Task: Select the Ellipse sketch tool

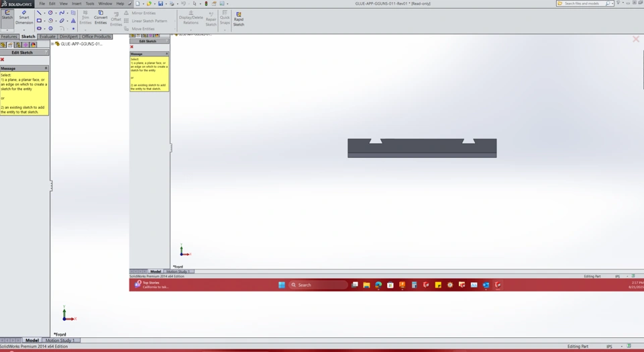Action: tap(62, 21)
